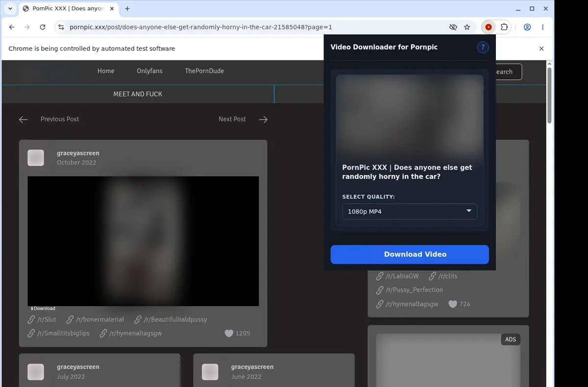Click the main post video player
588x387 pixels.
point(143,241)
